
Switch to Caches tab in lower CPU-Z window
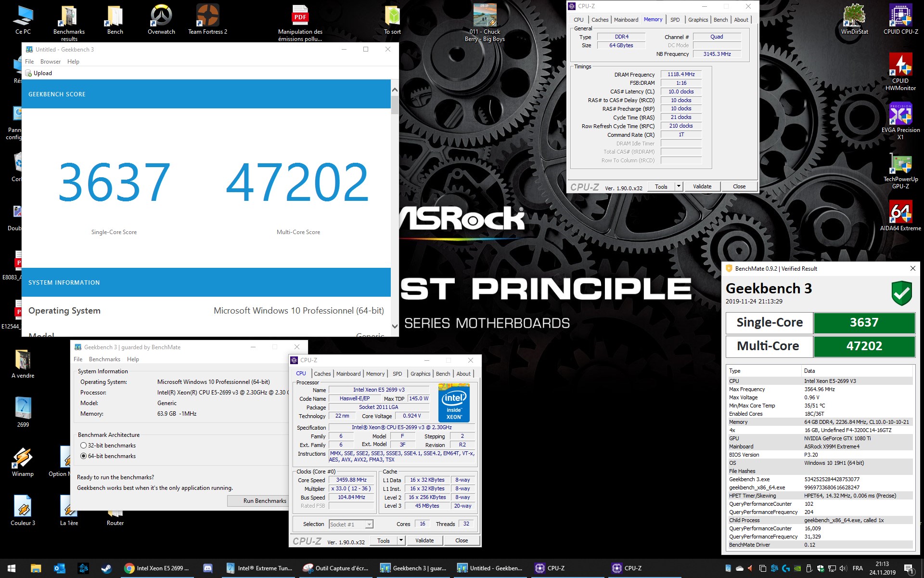point(322,374)
